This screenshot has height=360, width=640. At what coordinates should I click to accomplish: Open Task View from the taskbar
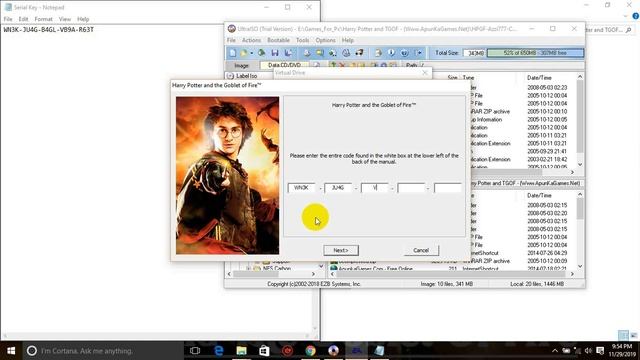[x=195, y=351]
